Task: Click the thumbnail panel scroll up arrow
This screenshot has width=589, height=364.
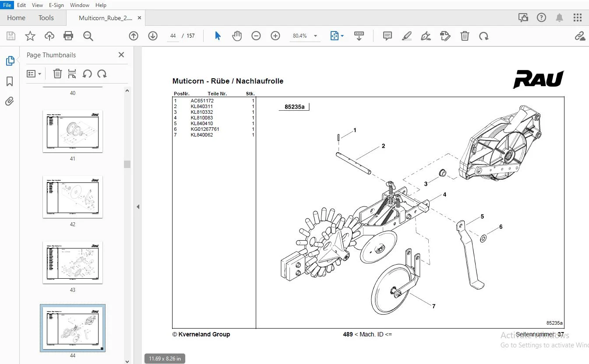Action: pyautogui.click(x=127, y=91)
